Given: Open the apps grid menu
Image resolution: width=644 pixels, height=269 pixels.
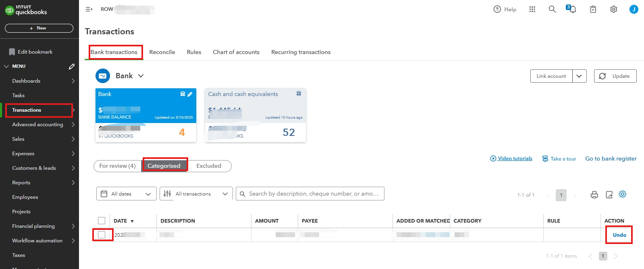Looking at the screenshot, I should 532,9.
